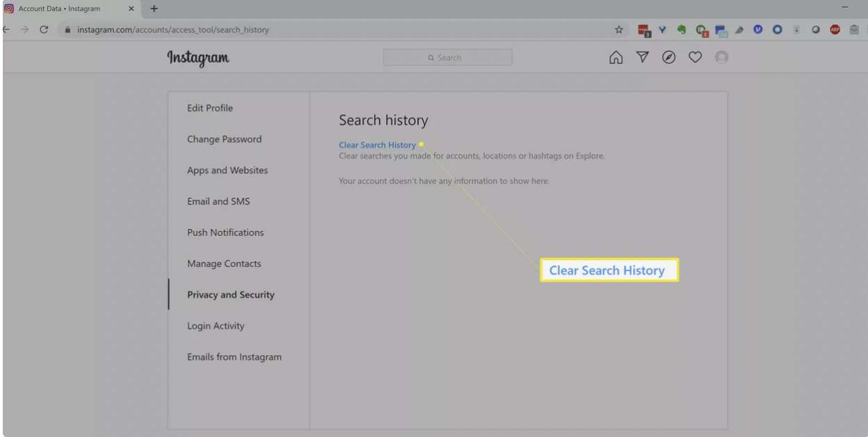This screenshot has height=437, width=868.
Task: Reload the page
Action: tap(44, 29)
